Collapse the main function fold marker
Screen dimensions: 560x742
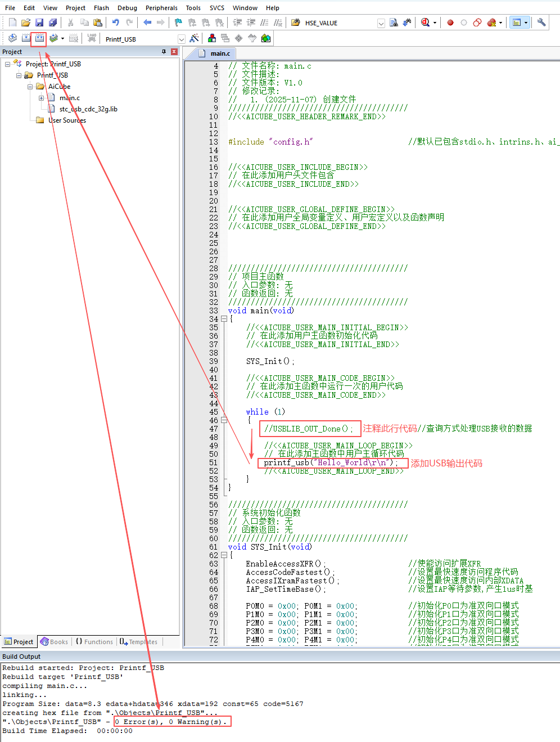coord(224,319)
